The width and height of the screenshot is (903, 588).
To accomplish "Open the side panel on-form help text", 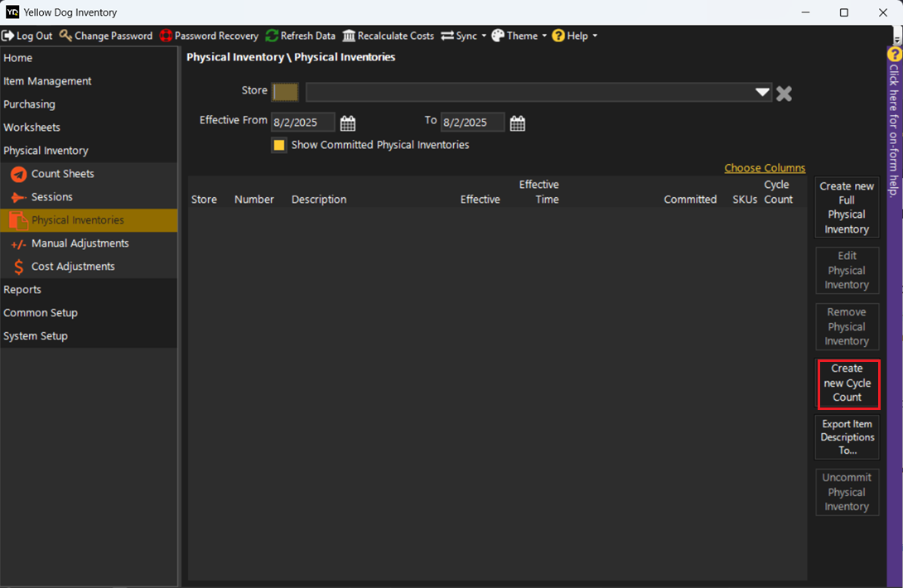I will [x=894, y=130].
